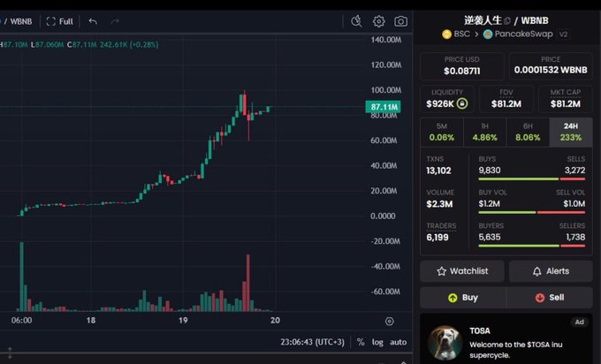Screen dimensions: 601x364
Task: Click the TRADERS 6,199 value
Action: tap(437, 237)
